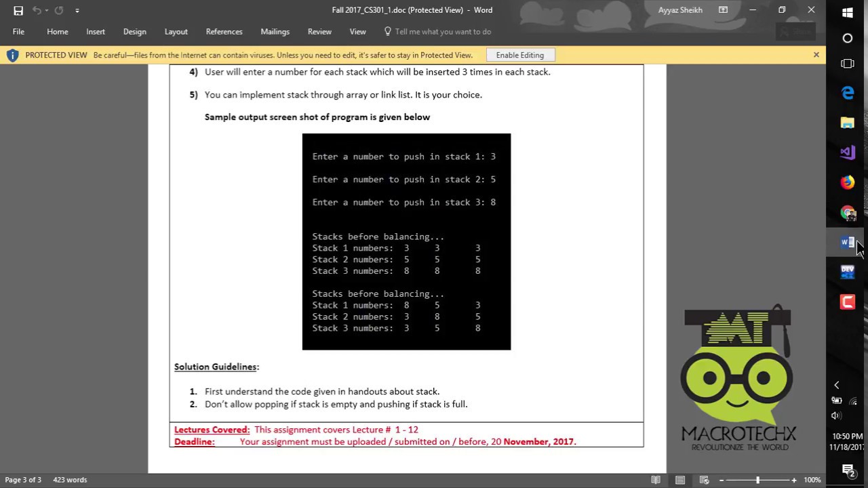Click the zoom slider handle
The height and width of the screenshot is (488, 868).
[x=758, y=480]
